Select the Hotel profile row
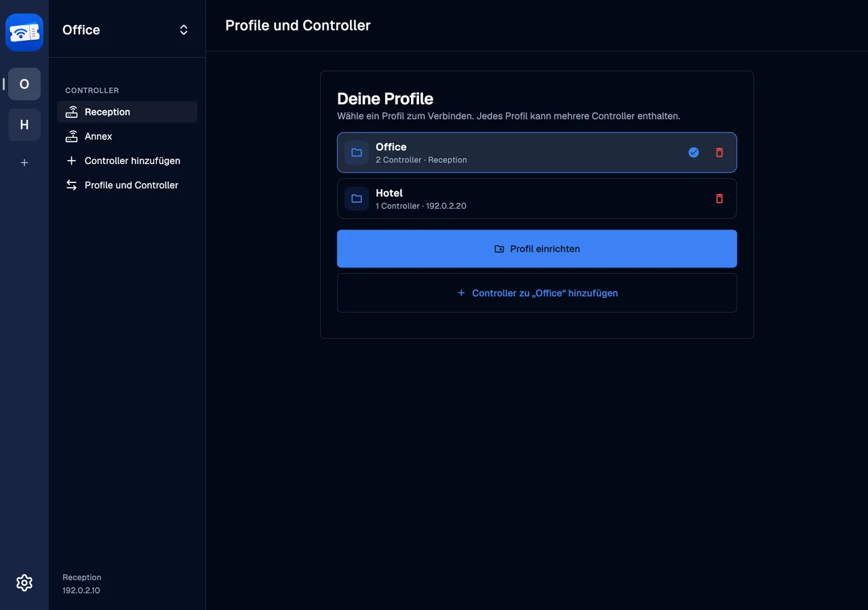This screenshot has height=610, width=868. point(537,199)
